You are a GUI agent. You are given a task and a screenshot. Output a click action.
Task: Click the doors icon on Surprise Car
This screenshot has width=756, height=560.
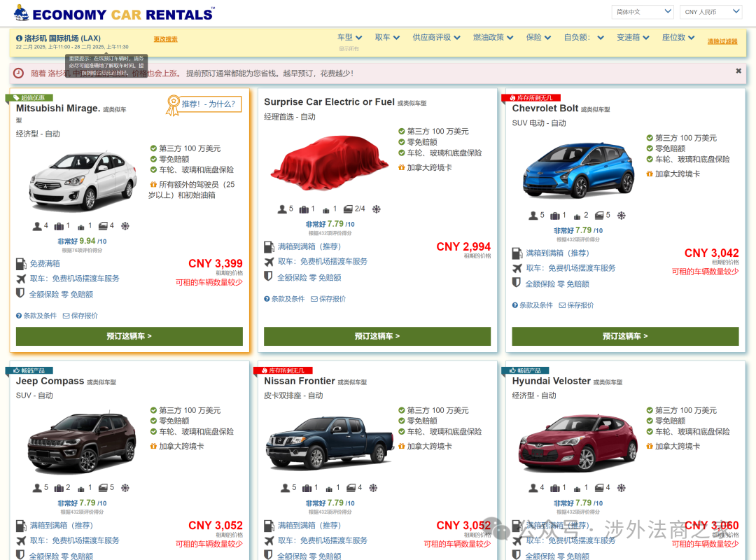pyautogui.click(x=348, y=209)
